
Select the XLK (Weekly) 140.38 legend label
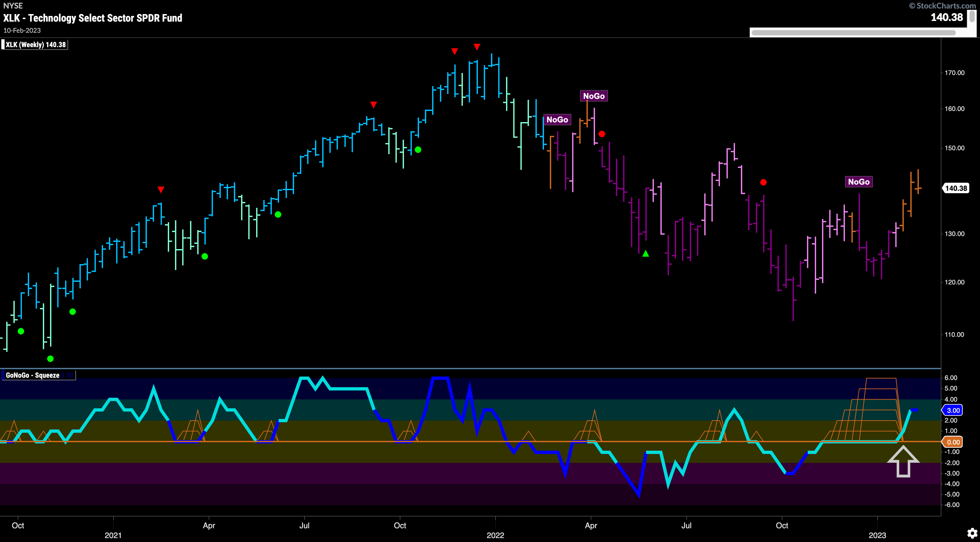pos(35,45)
